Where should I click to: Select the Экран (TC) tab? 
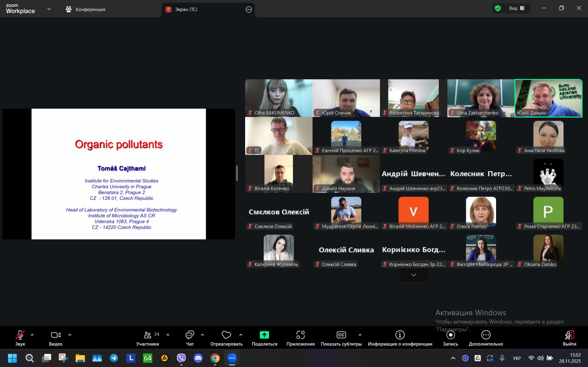click(x=186, y=10)
